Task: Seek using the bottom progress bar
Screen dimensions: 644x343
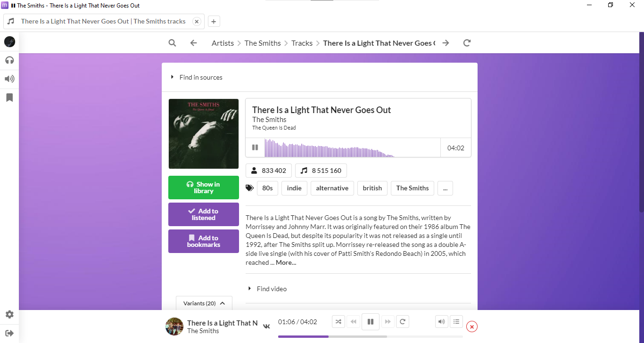Action: click(370, 336)
